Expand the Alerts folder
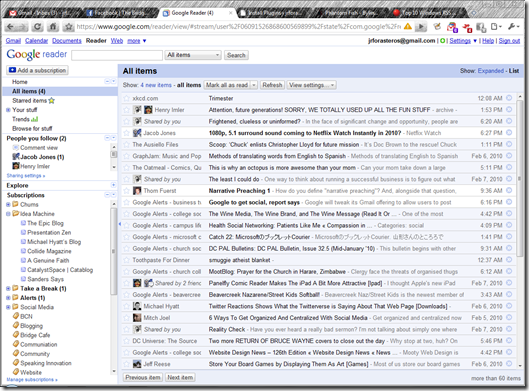Image resolution: width=529 pixels, height=391 pixels. (x=8, y=298)
